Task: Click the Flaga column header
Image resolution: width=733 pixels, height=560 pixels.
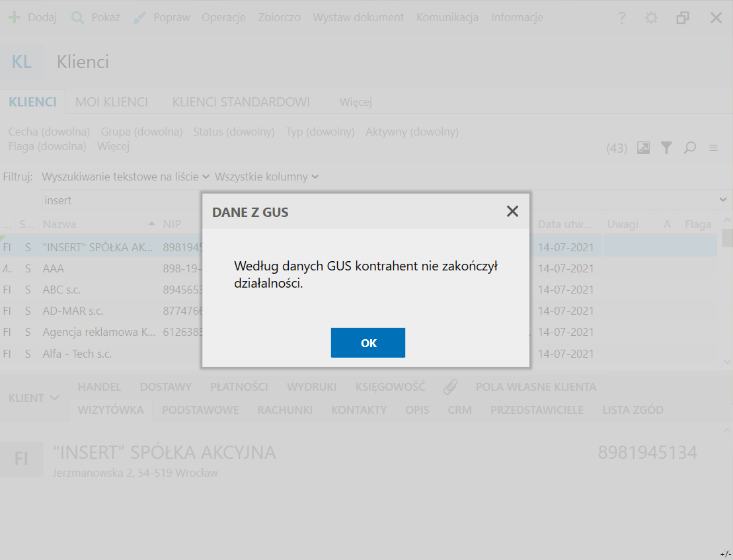Action: 698,224
